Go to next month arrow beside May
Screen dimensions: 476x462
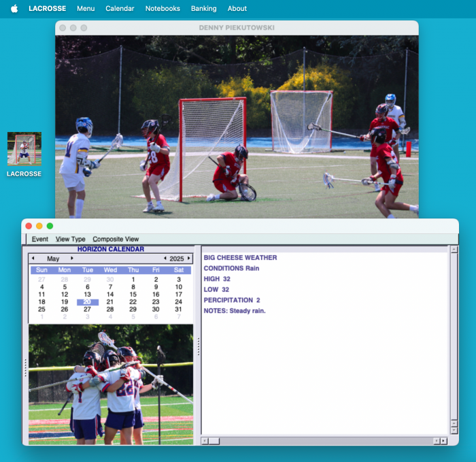[x=72, y=259]
